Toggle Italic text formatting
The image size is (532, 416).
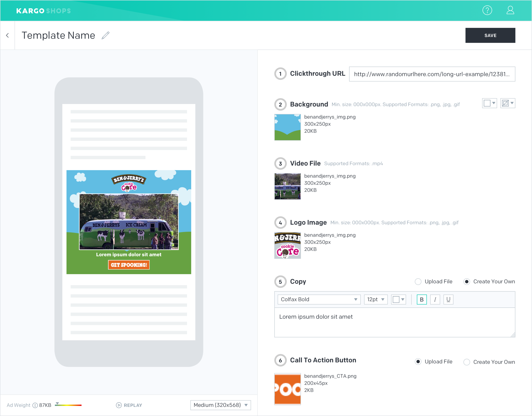click(435, 299)
